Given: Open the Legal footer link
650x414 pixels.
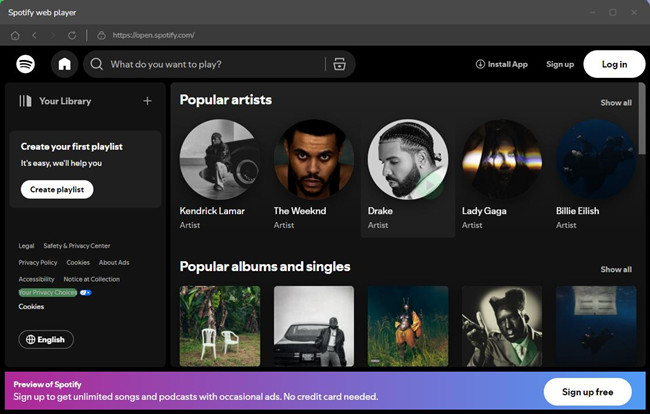Looking at the screenshot, I should click(26, 246).
